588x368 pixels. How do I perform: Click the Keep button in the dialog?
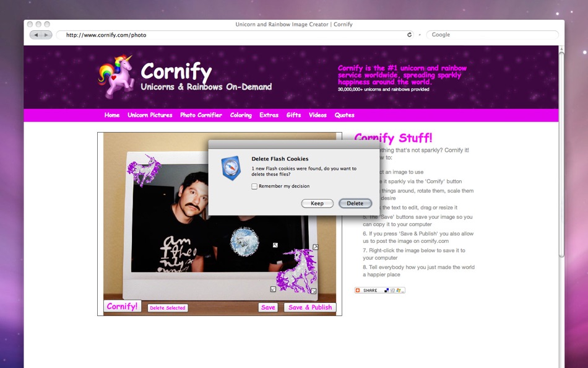tap(317, 203)
